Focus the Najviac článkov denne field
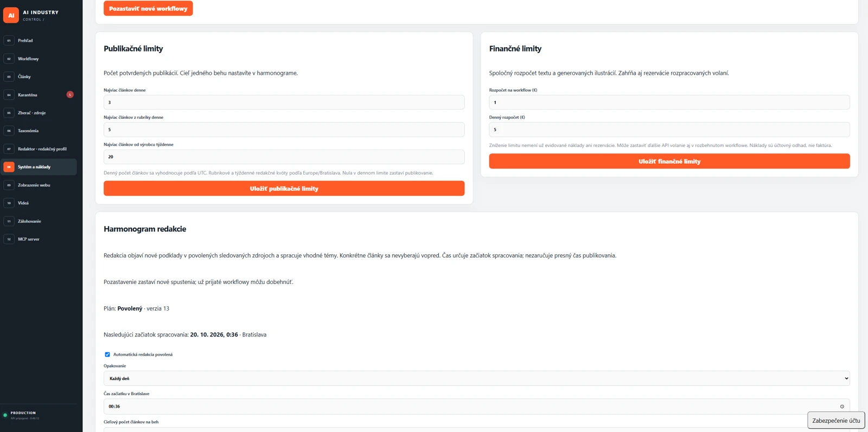 [x=284, y=102]
